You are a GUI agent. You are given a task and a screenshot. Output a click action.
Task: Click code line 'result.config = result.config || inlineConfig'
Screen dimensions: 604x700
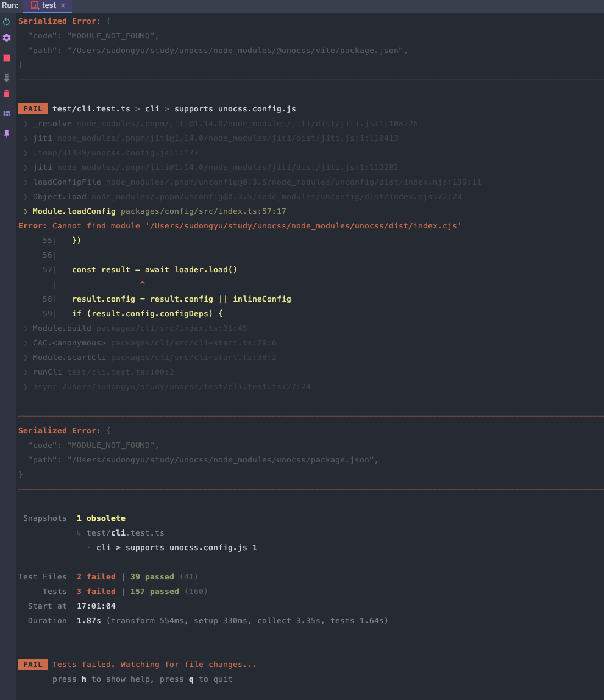click(182, 299)
